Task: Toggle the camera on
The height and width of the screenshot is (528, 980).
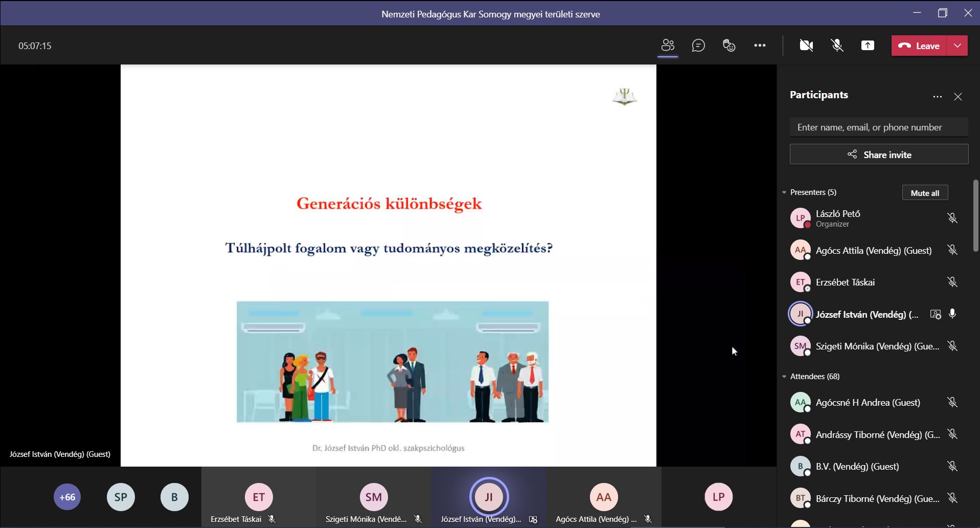Action: tap(806, 46)
